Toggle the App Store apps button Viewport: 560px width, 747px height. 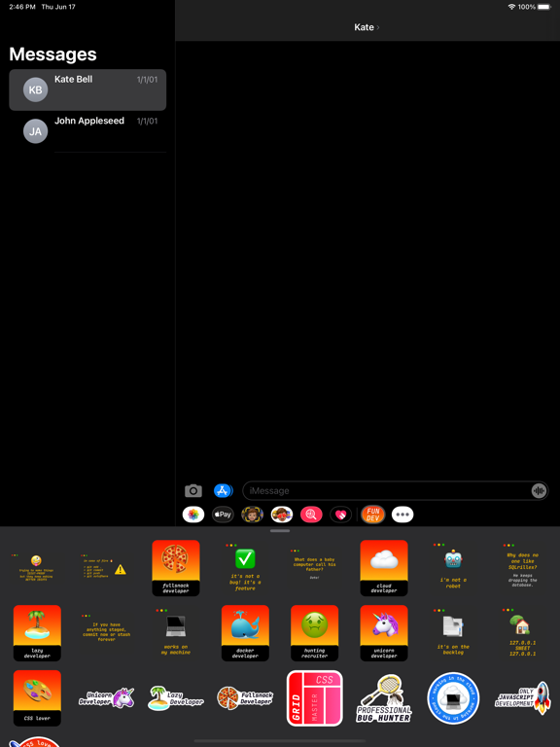(x=223, y=490)
